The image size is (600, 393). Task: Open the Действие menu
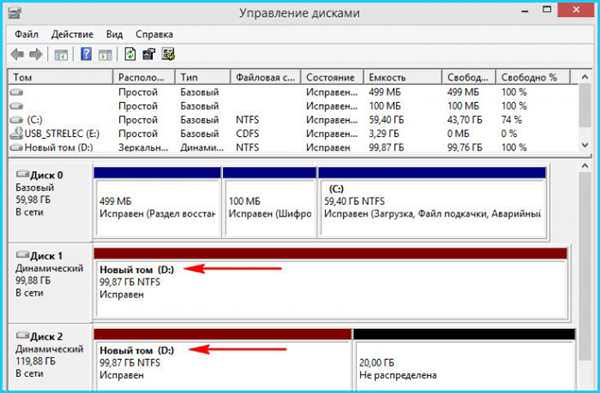[x=72, y=34]
